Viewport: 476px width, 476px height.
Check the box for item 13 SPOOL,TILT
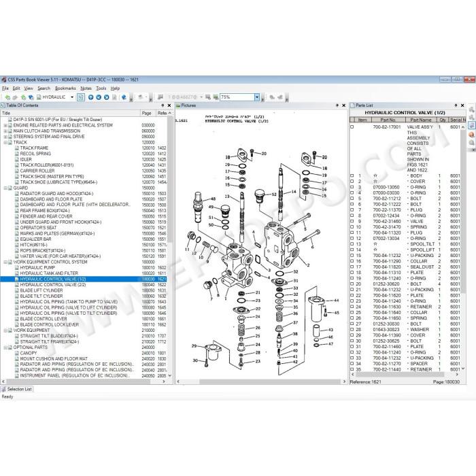(352, 244)
